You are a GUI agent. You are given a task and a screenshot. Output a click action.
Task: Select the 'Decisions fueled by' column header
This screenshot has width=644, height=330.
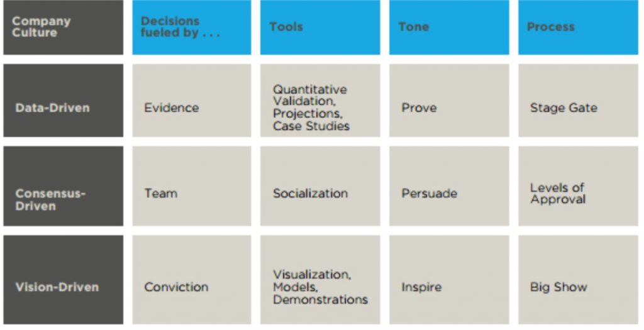(x=192, y=27)
